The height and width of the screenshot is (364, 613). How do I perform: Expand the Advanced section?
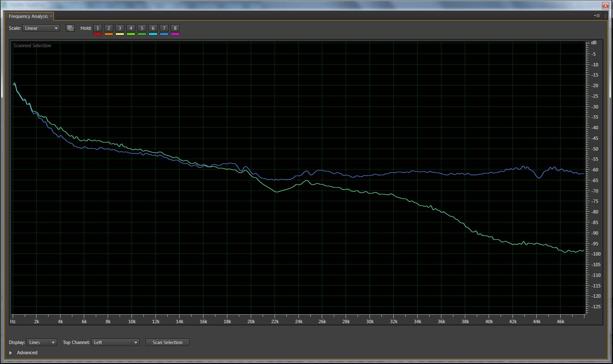pyautogui.click(x=11, y=353)
